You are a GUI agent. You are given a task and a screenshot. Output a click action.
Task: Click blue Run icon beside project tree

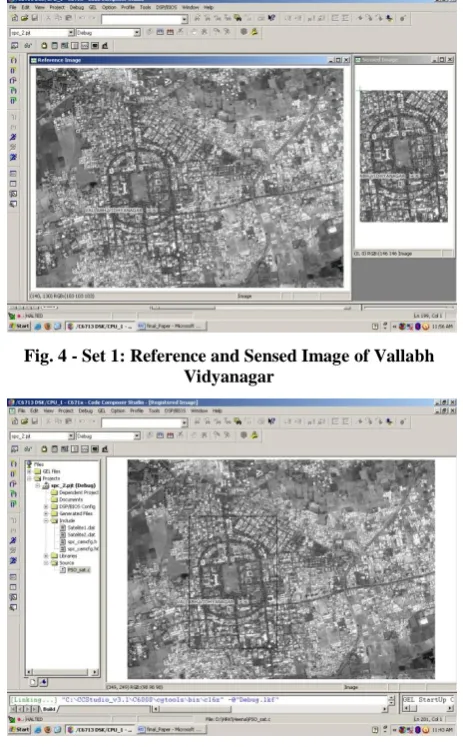point(13,540)
